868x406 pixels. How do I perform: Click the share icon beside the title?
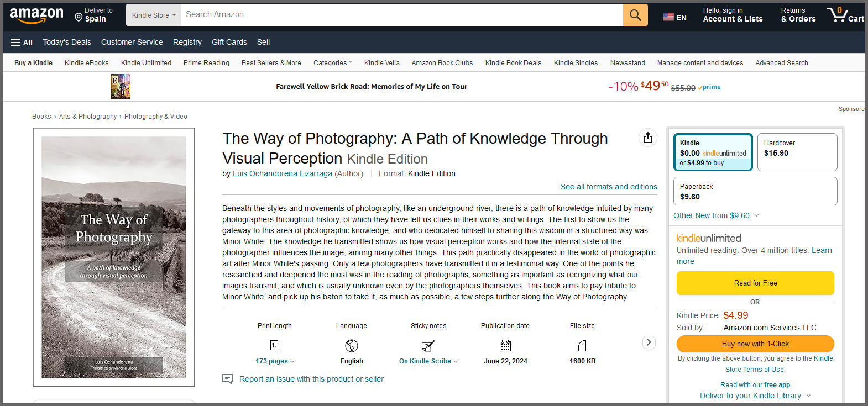648,138
